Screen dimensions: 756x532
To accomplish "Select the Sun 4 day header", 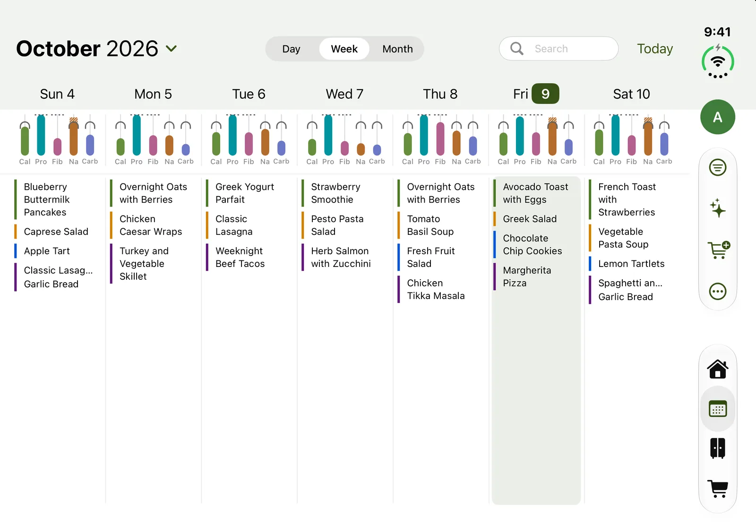I will (x=57, y=94).
